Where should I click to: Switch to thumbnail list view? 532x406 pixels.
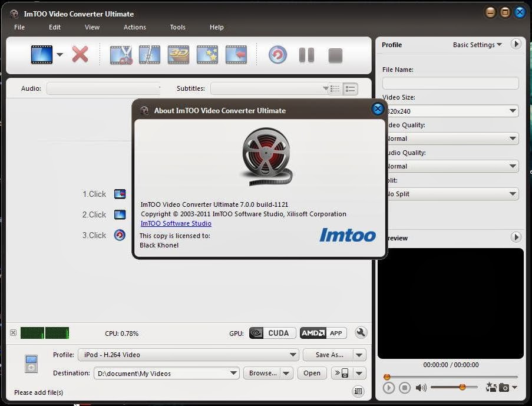pyautogui.click(x=335, y=89)
